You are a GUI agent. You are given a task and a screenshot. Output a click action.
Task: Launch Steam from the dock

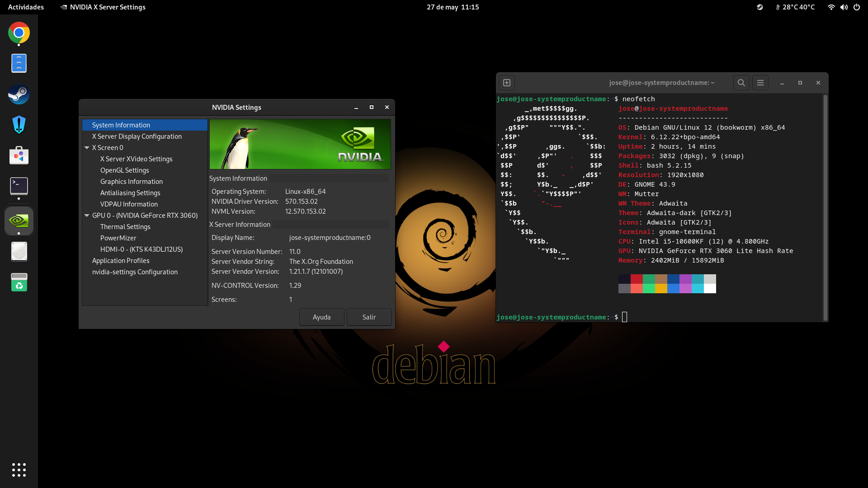click(19, 94)
